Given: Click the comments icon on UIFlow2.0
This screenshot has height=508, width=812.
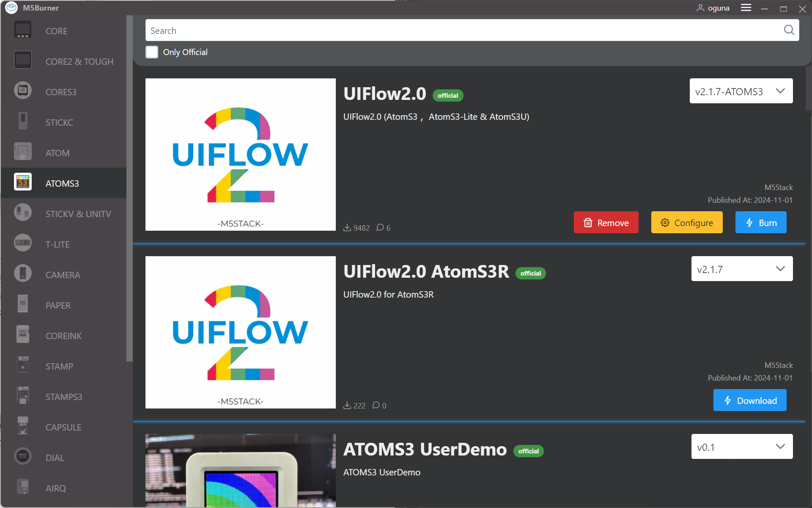Looking at the screenshot, I should click(x=380, y=227).
